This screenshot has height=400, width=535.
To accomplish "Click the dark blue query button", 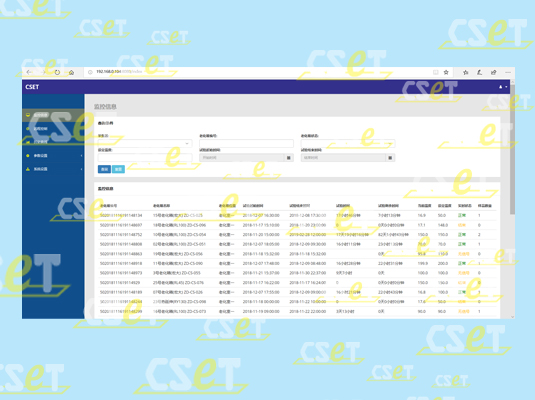I will click(104, 169).
